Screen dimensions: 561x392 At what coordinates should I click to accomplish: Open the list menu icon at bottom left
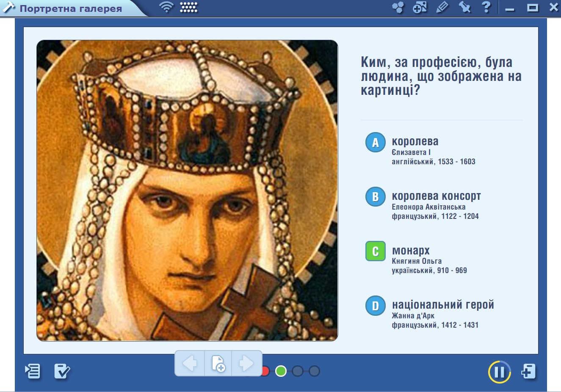pyautogui.click(x=33, y=371)
